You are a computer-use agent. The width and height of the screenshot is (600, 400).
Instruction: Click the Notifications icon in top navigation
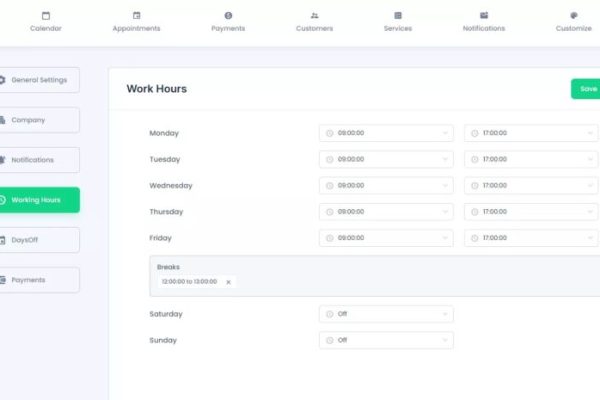coord(484,16)
